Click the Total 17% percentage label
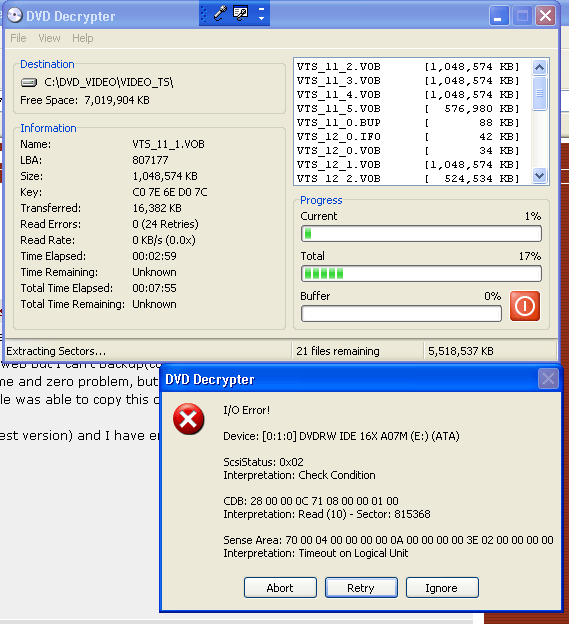The height and width of the screenshot is (624, 569). pyautogui.click(x=530, y=256)
